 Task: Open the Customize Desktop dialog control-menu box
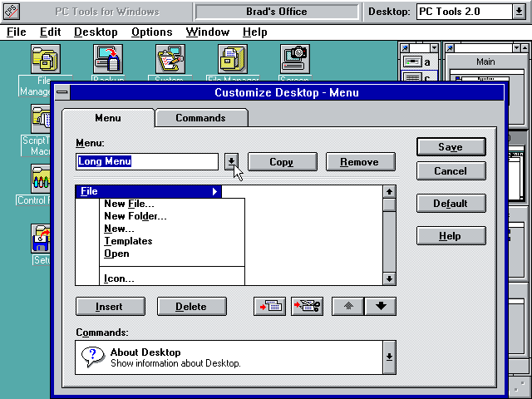click(x=62, y=92)
